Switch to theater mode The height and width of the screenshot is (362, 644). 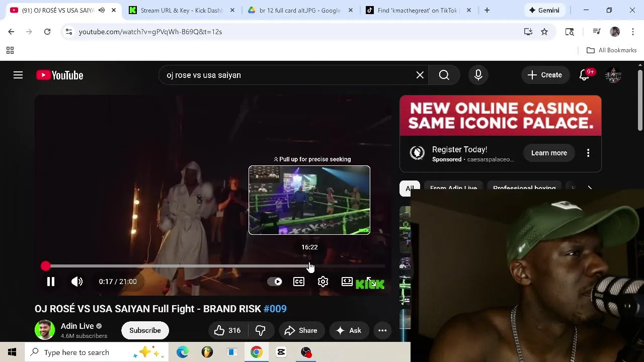tap(347, 282)
